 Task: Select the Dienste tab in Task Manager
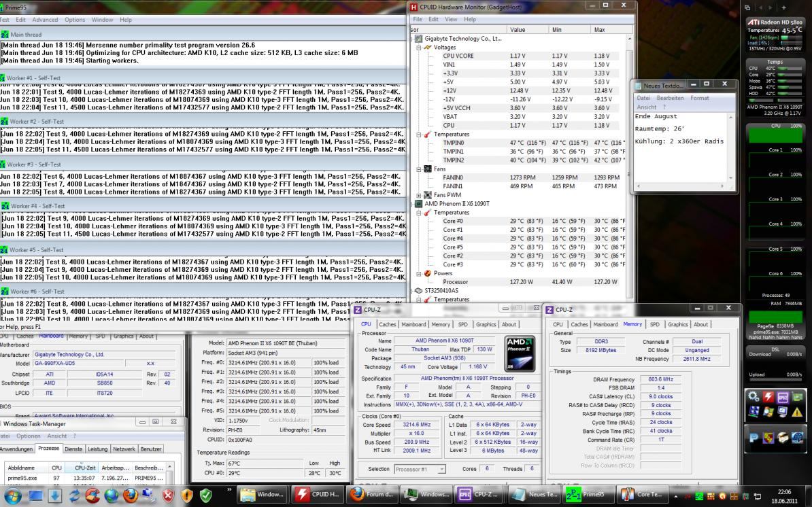73,449
